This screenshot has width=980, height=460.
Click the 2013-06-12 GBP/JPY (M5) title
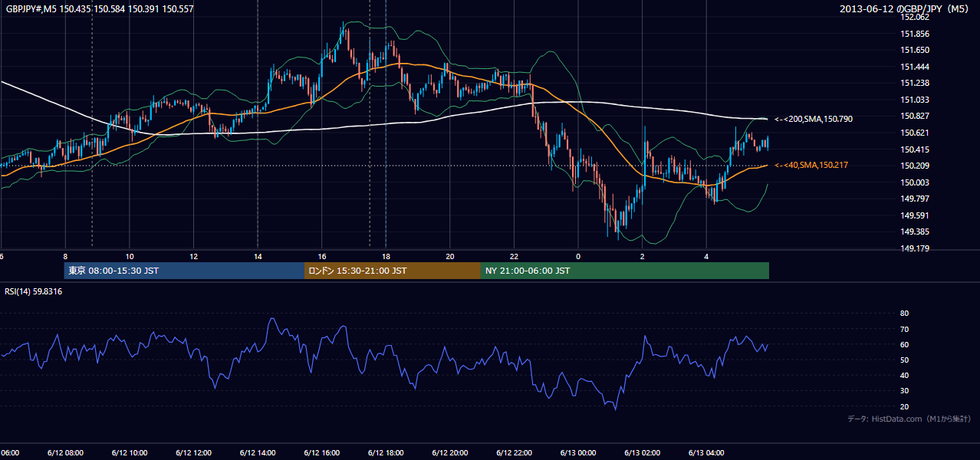(x=906, y=9)
